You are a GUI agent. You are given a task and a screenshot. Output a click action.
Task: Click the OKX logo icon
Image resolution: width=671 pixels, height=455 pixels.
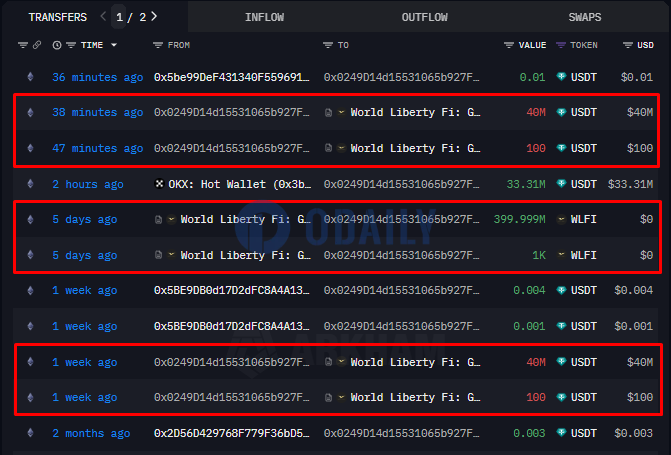[159, 184]
